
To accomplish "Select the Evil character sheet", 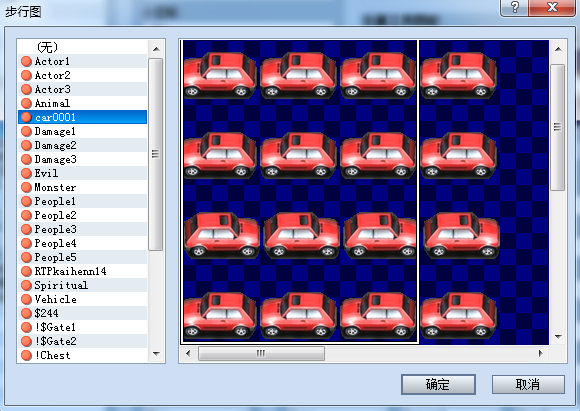I will pyautogui.click(x=82, y=173).
